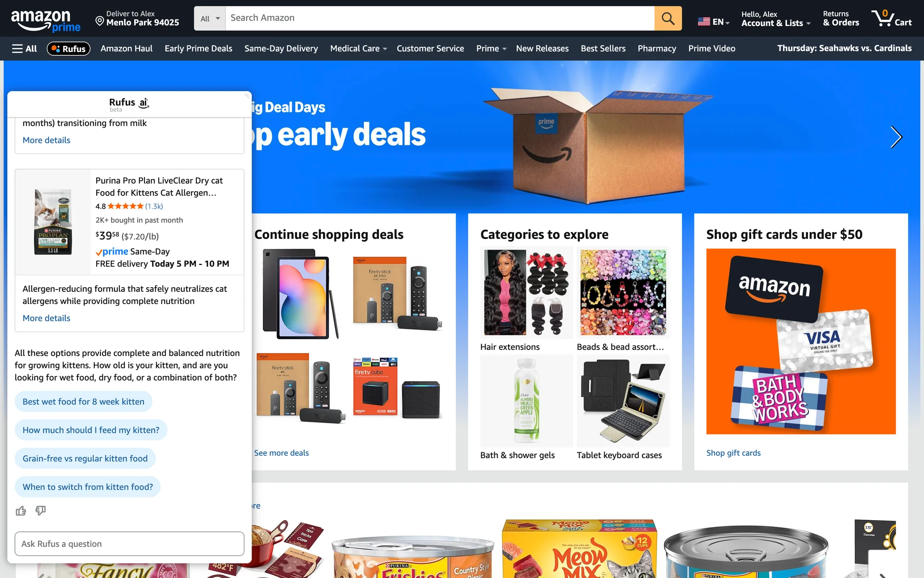Image resolution: width=924 pixels, height=578 pixels.
Task: Go to Early Prime Deals
Action: [198, 49]
